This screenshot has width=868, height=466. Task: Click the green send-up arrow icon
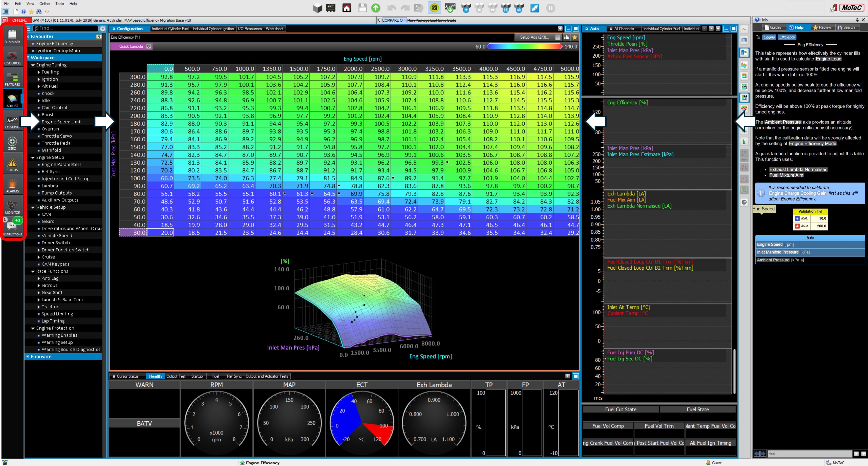(375, 8)
